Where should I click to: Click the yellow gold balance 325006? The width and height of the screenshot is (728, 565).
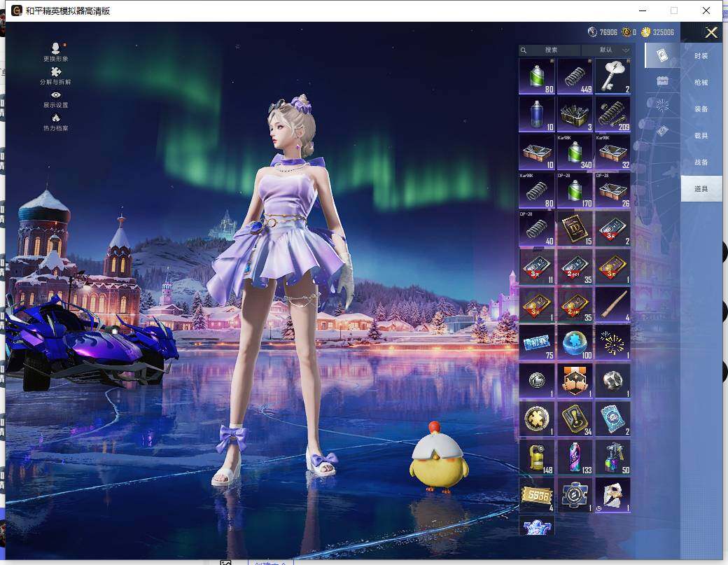pos(657,32)
